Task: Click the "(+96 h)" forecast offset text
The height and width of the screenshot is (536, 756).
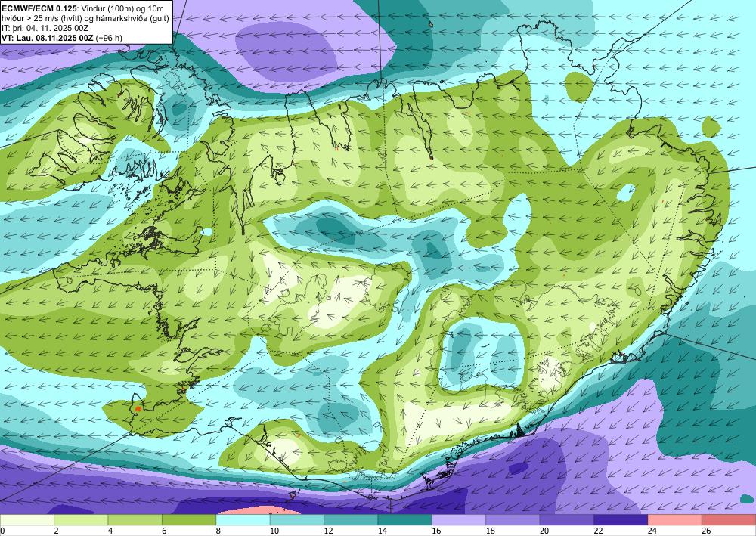Action: [110, 38]
